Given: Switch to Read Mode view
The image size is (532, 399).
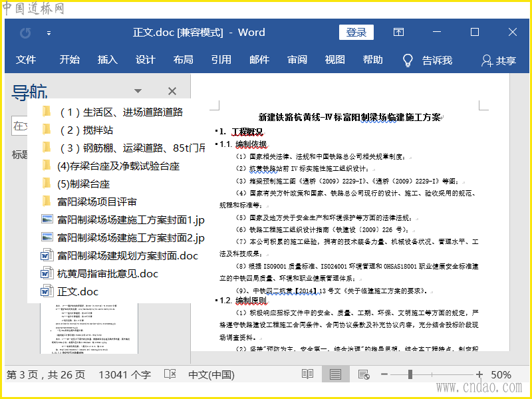Looking at the screenshot, I should point(307,374).
